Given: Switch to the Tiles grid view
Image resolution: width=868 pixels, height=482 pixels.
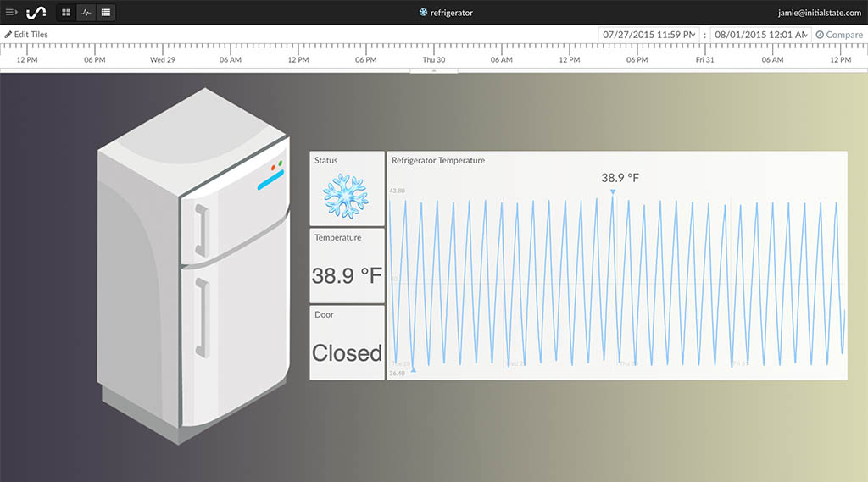Looking at the screenshot, I should click(66, 13).
